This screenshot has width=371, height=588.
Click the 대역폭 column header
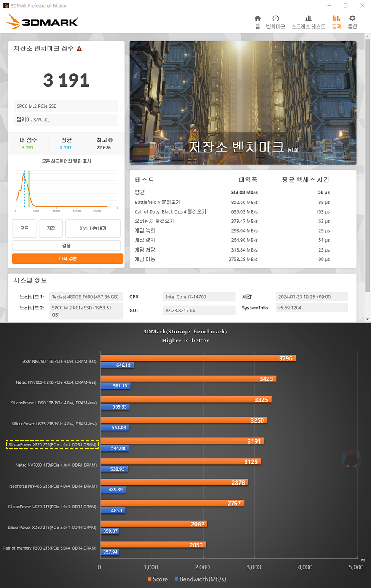[248, 180]
